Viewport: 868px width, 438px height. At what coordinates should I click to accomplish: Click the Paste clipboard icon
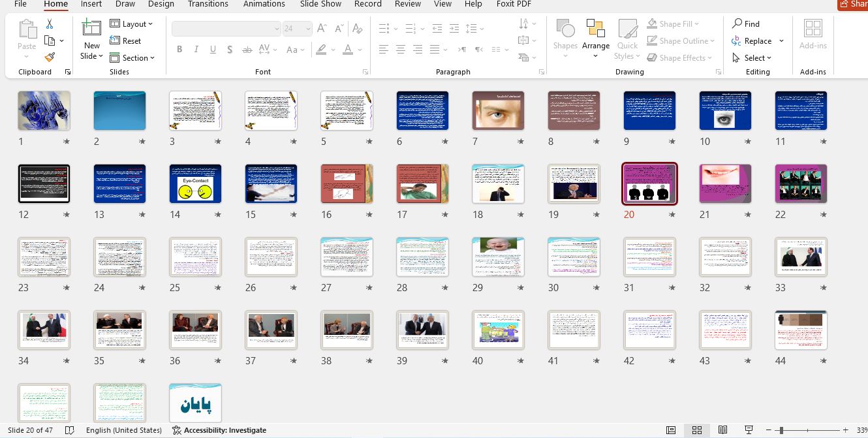coord(27,29)
